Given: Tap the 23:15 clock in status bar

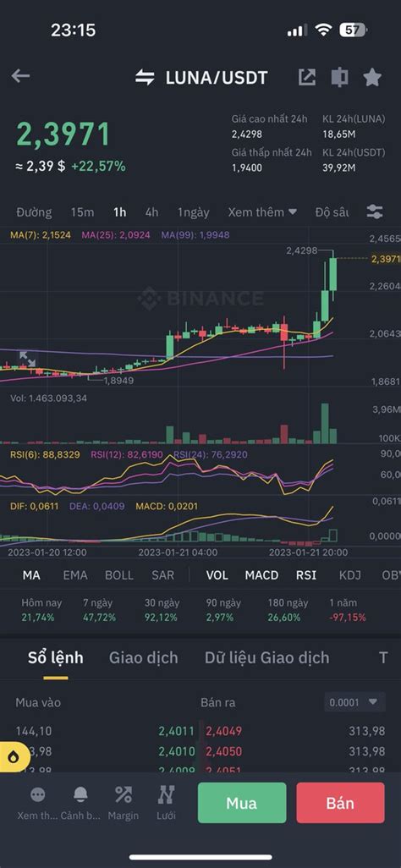Looking at the screenshot, I should point(73,30).
